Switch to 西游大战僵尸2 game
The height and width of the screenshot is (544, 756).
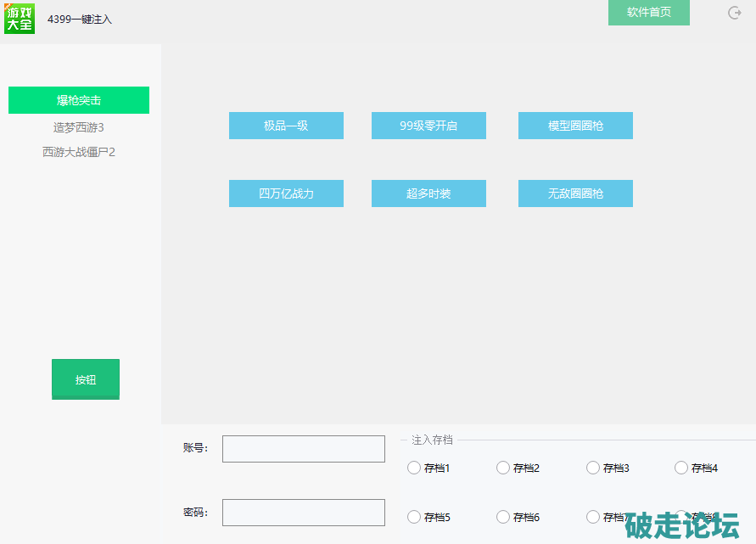pos(79,152)
